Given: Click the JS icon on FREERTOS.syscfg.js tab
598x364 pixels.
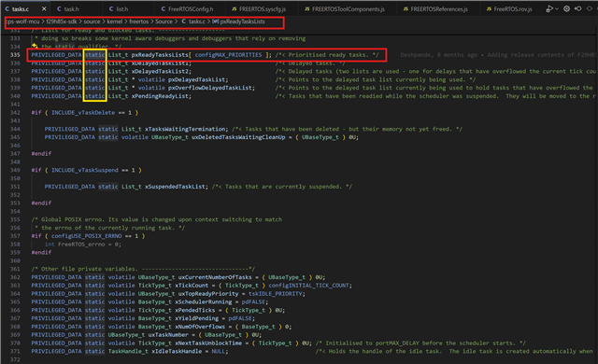Looking at the screenshot, I should (x=235, y=8).
